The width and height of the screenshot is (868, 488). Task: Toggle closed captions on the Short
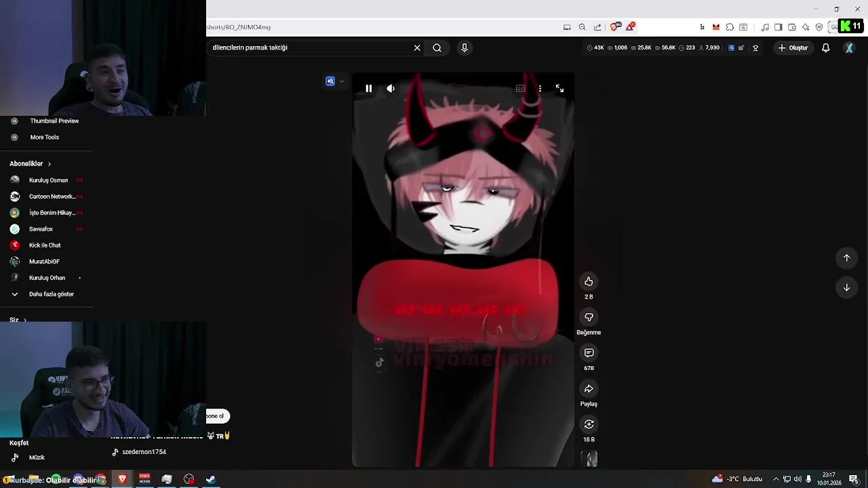point(520,88)
